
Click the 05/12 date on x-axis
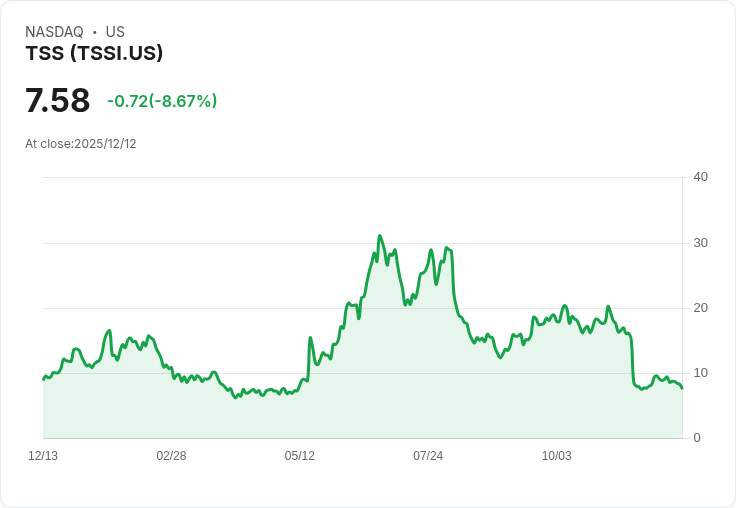(299, 456)
